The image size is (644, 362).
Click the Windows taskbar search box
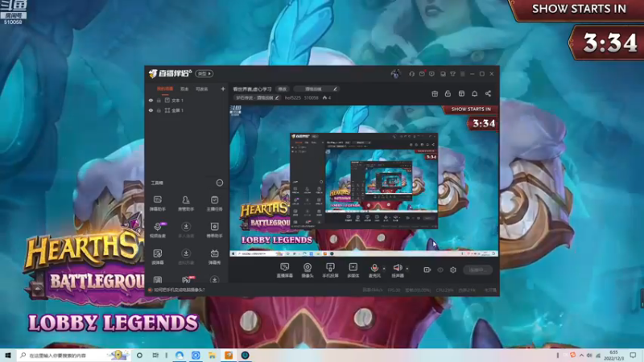pos(73,356)
